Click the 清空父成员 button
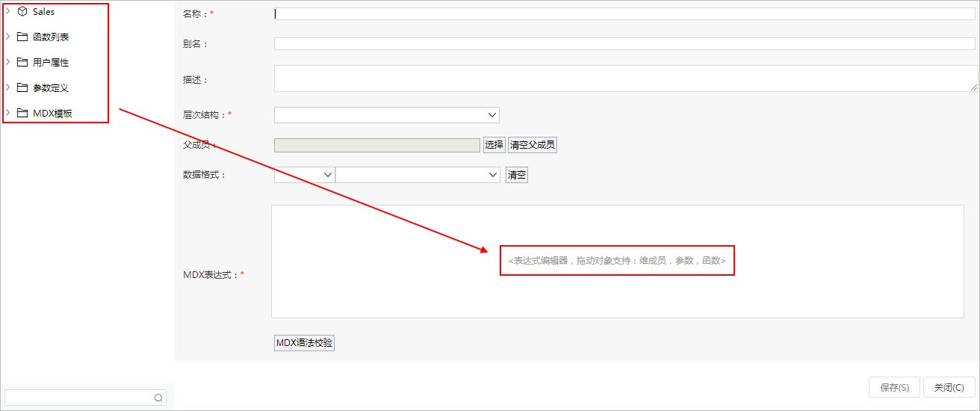The image size is (980, 411). point(533,145)
